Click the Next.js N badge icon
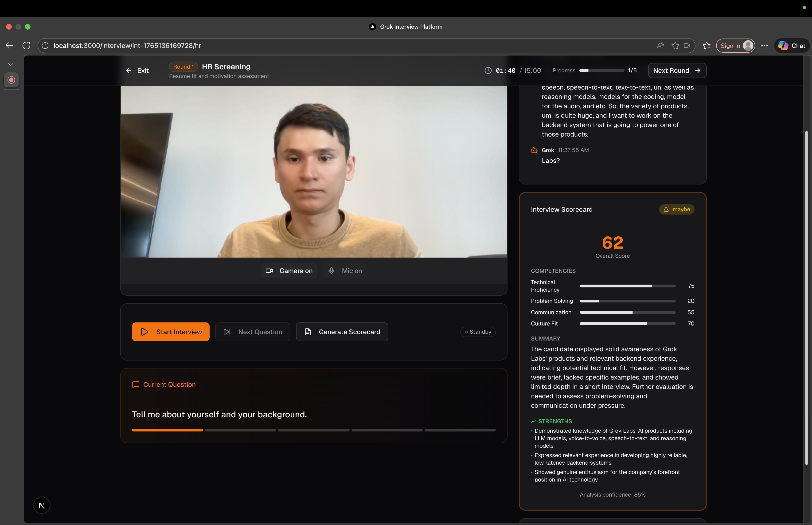The width and height of the screenshot is (812, 525). tap(42, 505)
